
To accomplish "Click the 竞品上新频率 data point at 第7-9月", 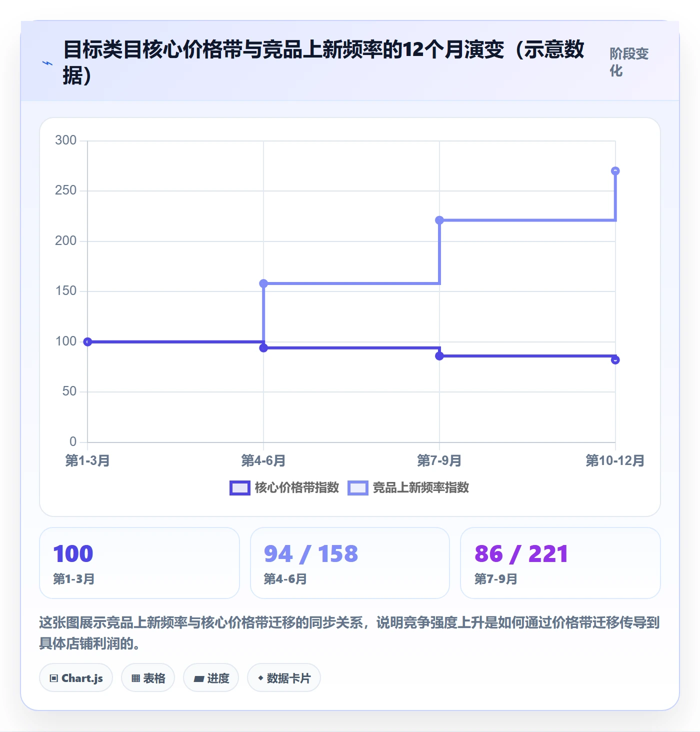I will [439, 220].
